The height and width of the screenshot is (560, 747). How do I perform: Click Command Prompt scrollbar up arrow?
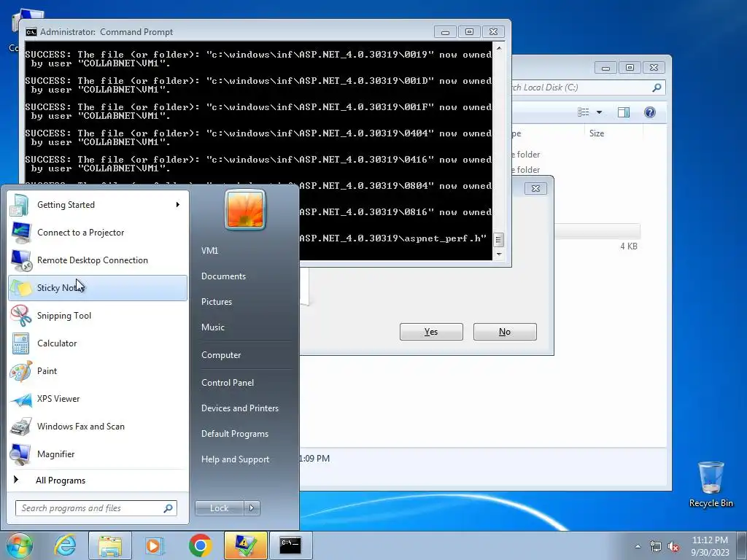click(499, 48)
